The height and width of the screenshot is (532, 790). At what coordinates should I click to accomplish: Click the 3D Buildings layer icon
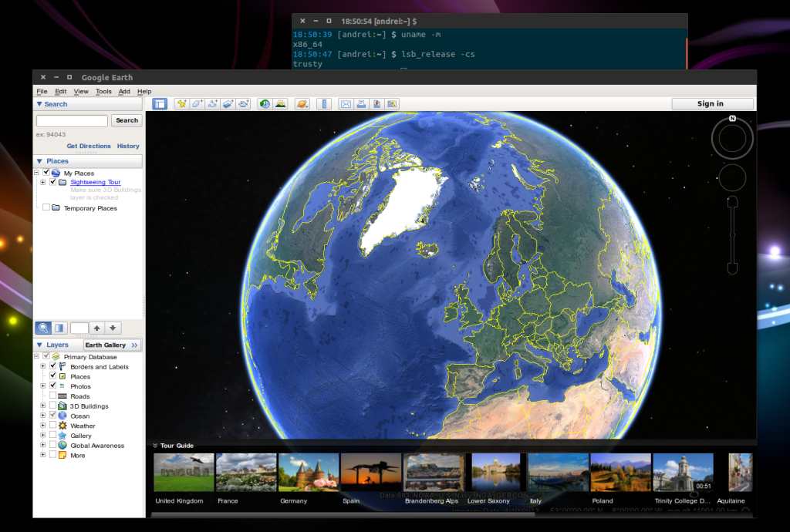point(62,406)
